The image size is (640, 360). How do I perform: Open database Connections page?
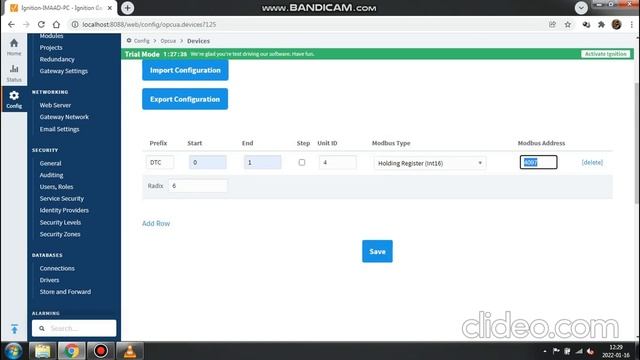57,269
